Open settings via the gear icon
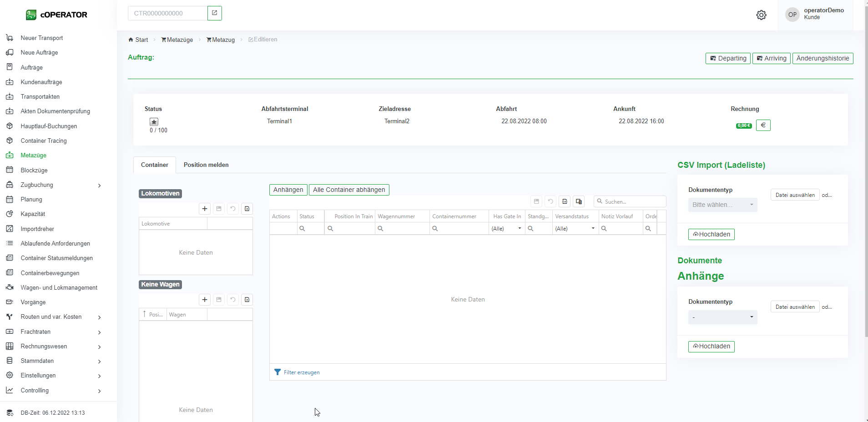The image size is (868, 422). click(x=761, y=15)
